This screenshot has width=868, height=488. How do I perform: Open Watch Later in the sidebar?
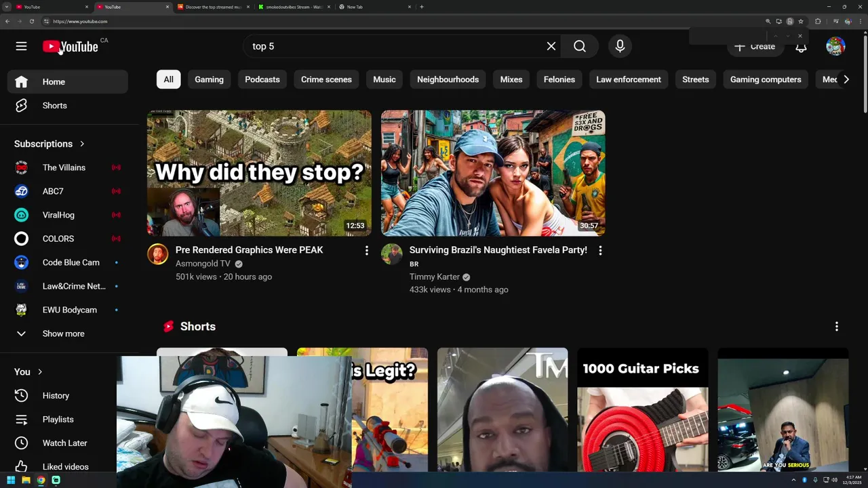click(x=68, y=443)
